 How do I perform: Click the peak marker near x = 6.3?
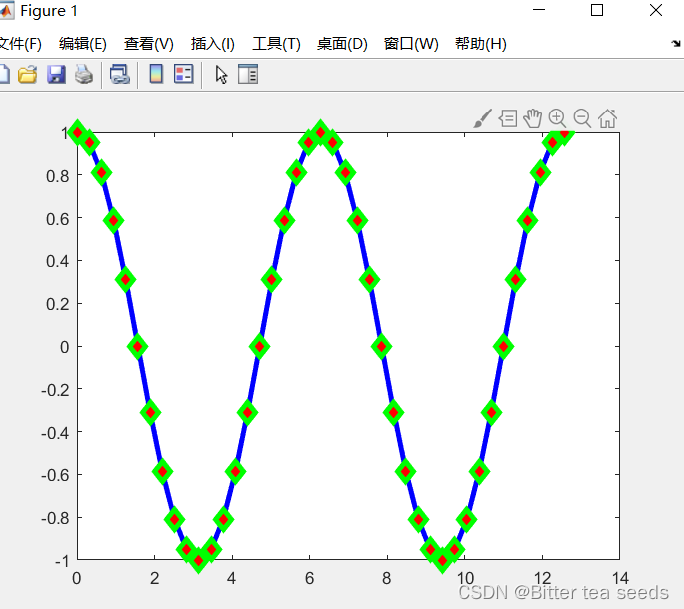tap(321, 132)
